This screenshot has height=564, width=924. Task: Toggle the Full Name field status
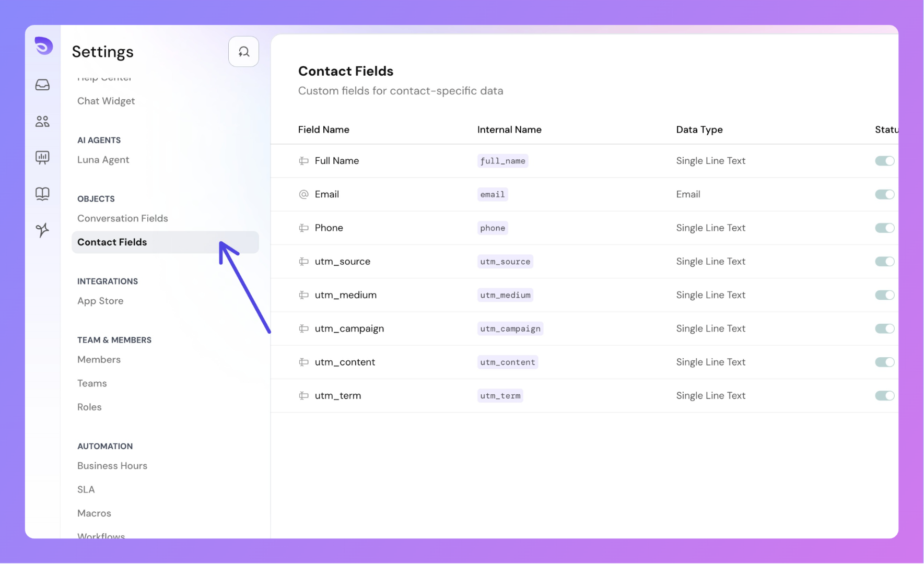coord(884,161)
